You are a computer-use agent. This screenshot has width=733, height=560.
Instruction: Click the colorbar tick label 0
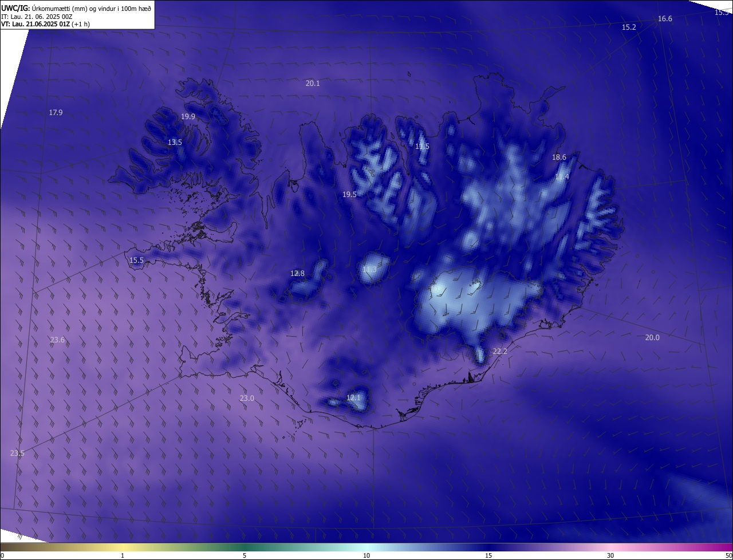[2, 556]
